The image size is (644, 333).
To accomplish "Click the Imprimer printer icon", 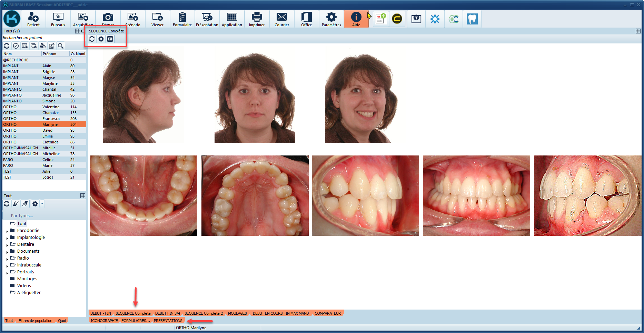I will (257, 19).
